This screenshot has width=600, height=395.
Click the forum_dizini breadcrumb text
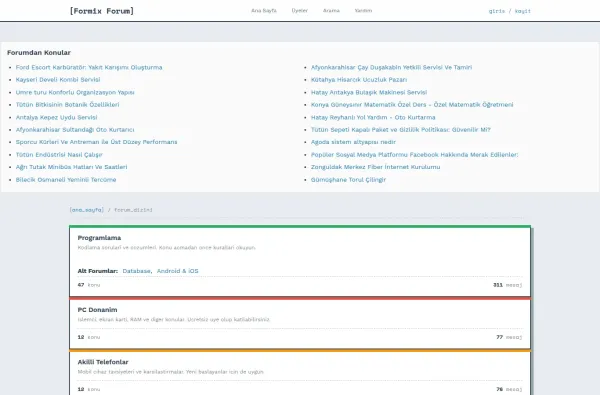click(x=133, y=210)
